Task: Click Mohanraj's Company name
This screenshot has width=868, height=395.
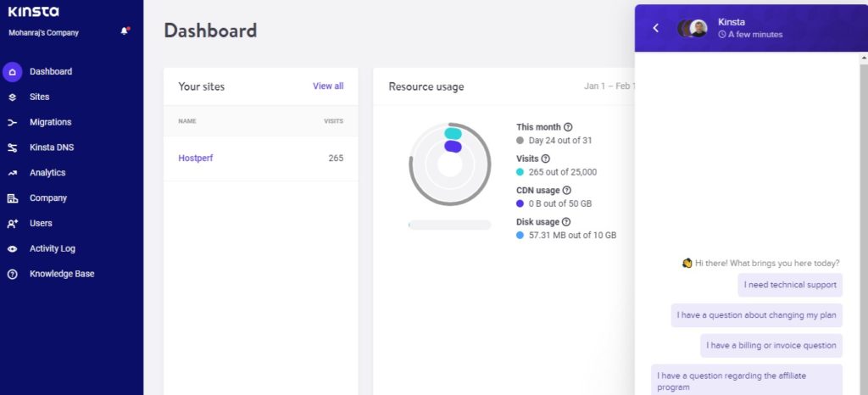Action: click(x=44, y=33)
